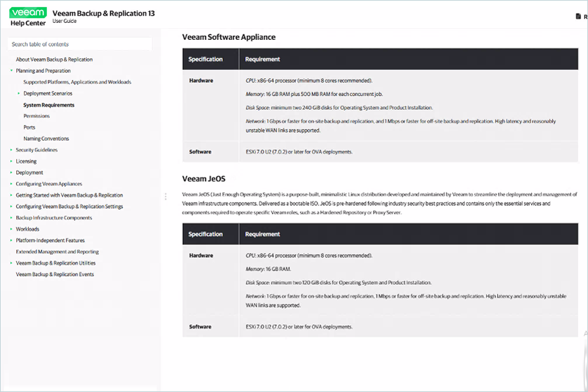Open the Ports page
This screenshot has width=588, height=392.
click(29, 127)
